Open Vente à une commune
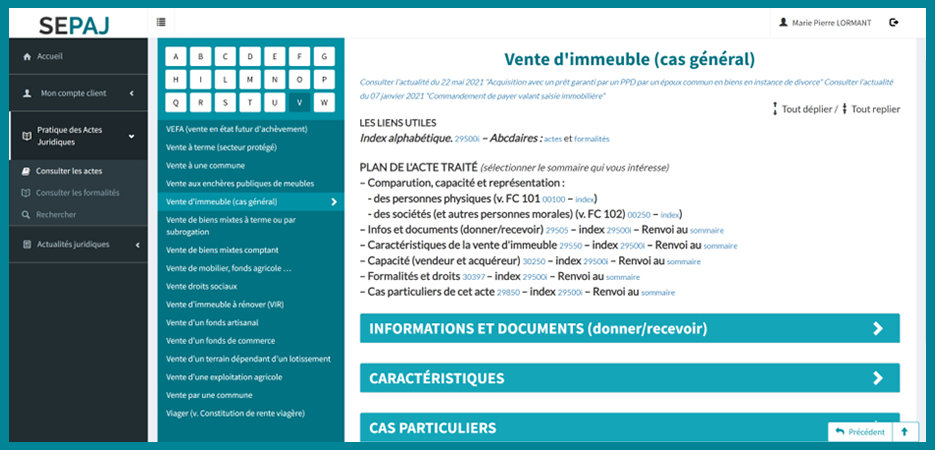The image size is (935, 450). pyautogui.click(x=205, y=166)
